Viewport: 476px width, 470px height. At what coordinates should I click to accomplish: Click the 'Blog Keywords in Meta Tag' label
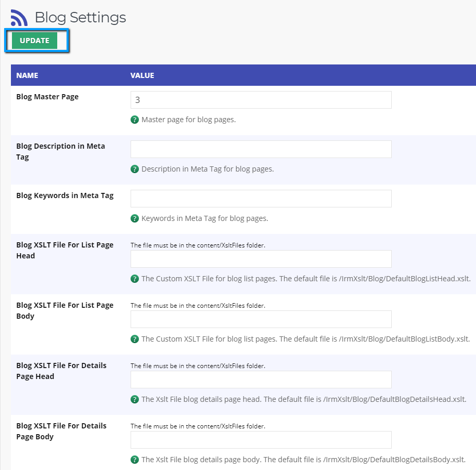(65, 195)
